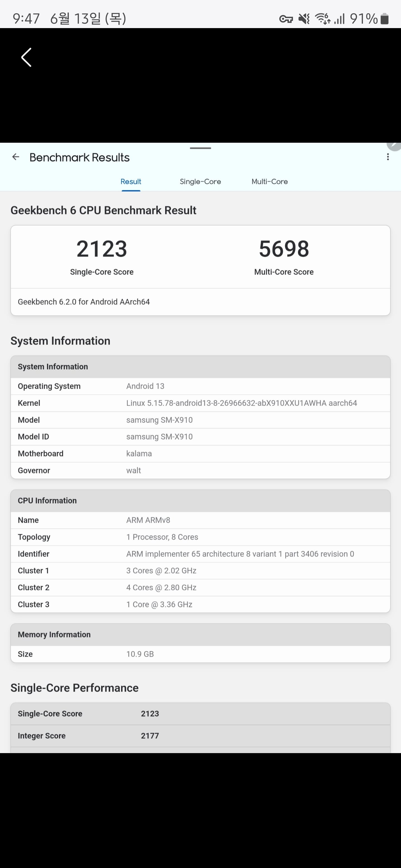Viewport: 401px width, 868px height.
Task: Tap the Single-Core Performance heading
Action: click(75, 688)
